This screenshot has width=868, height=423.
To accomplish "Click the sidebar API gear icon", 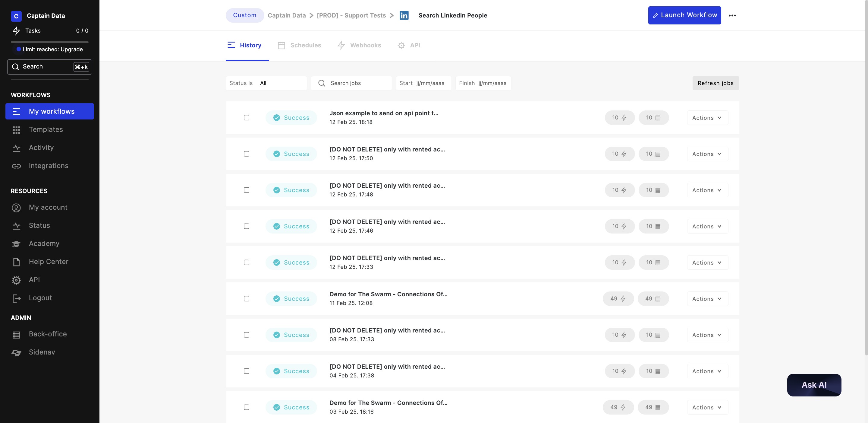I will (16, 280).
